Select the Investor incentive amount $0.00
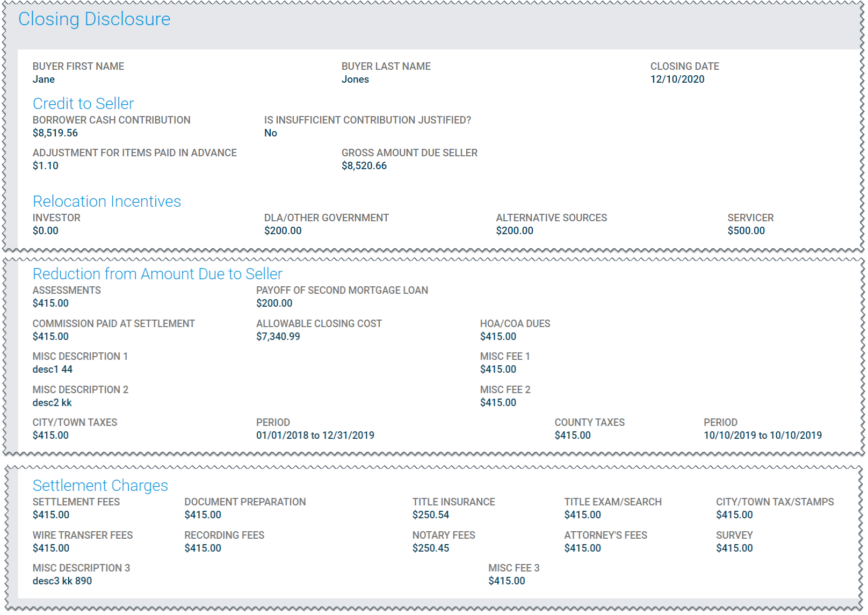The width and height of the screenshot is (868, 615). point(46,231)
